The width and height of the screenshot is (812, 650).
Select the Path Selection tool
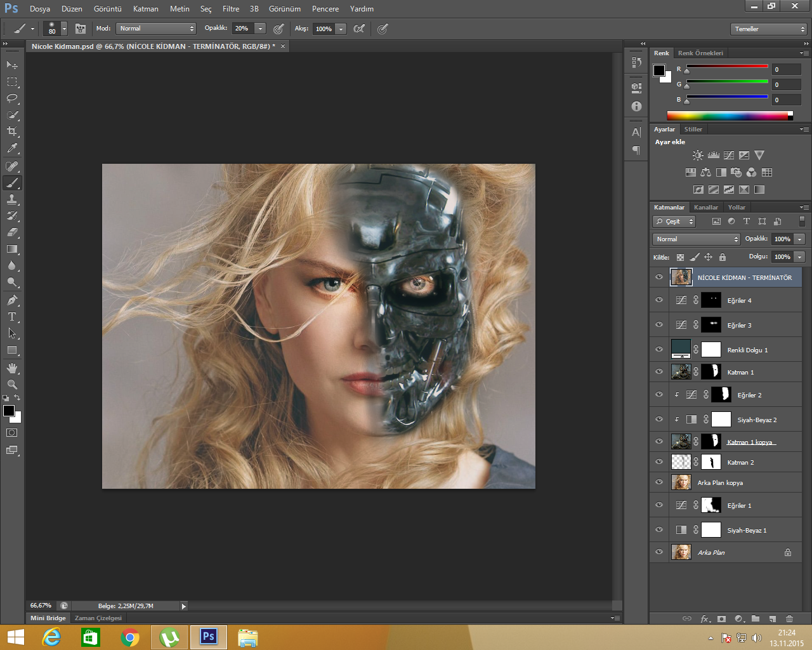[12, 333]
